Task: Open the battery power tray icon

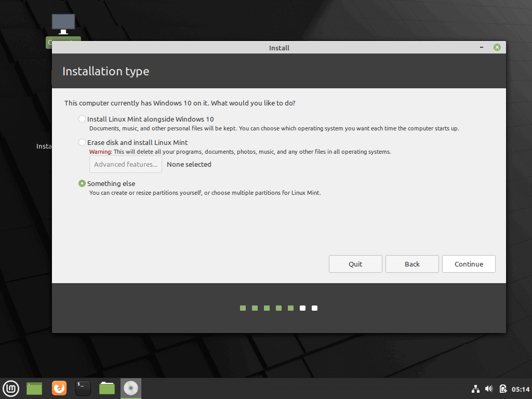Action: click(x=502, y=389)
